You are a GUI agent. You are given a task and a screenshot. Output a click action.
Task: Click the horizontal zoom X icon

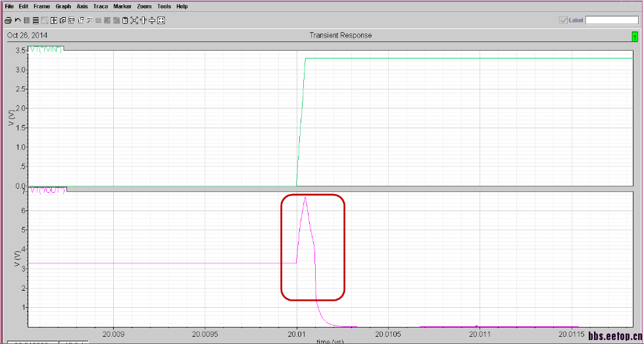click(143, 20)
